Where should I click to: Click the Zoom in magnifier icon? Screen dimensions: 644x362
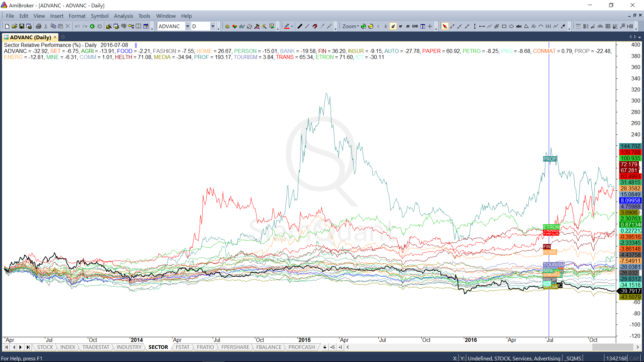coord(363,26)
